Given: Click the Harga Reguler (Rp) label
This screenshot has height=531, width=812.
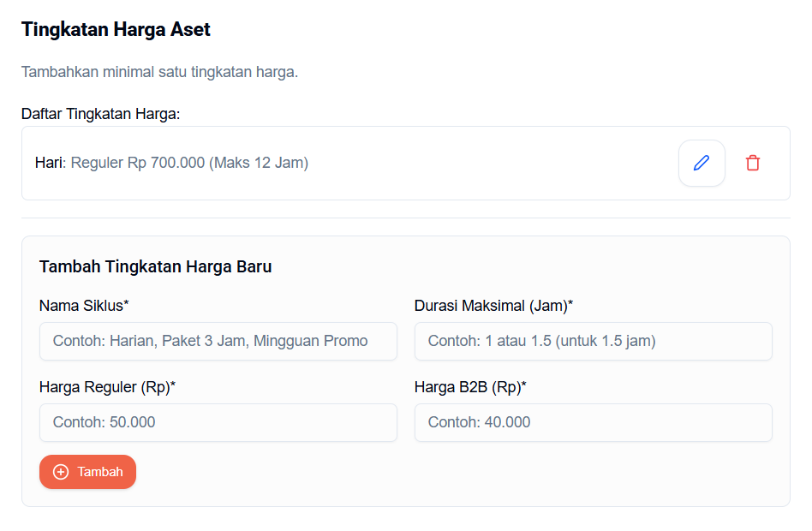Looking at the screenshot, I should pos(107,387).
